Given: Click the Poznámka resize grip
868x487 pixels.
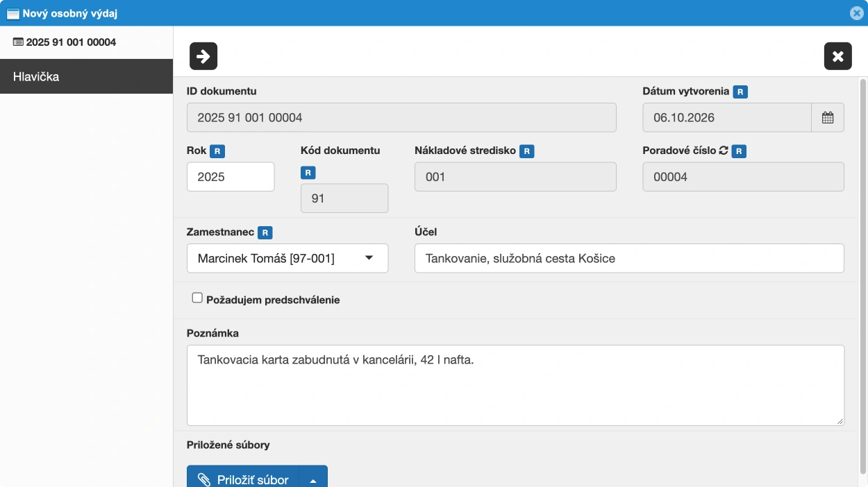Looking at the screenshot, I should coord(840,420).
